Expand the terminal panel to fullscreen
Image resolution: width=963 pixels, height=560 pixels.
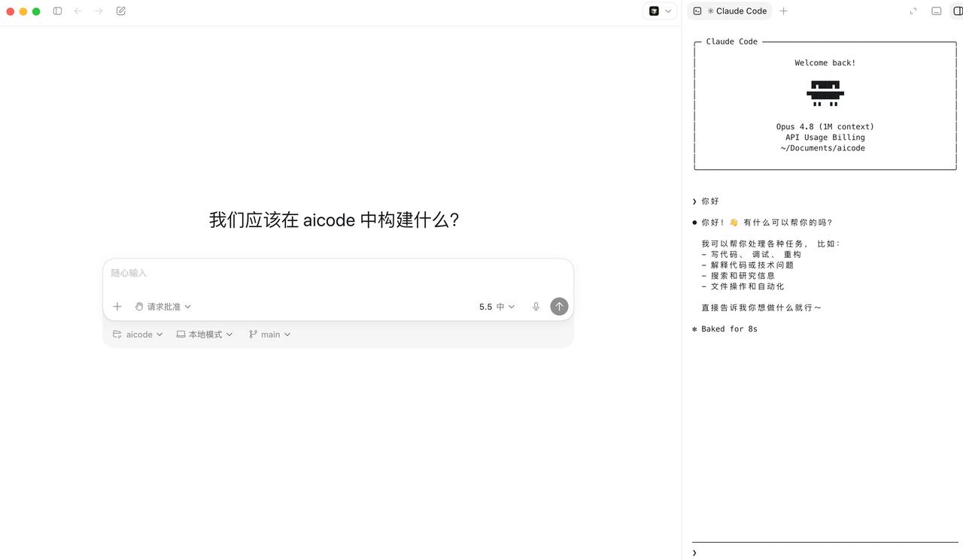tap(913, 11)
